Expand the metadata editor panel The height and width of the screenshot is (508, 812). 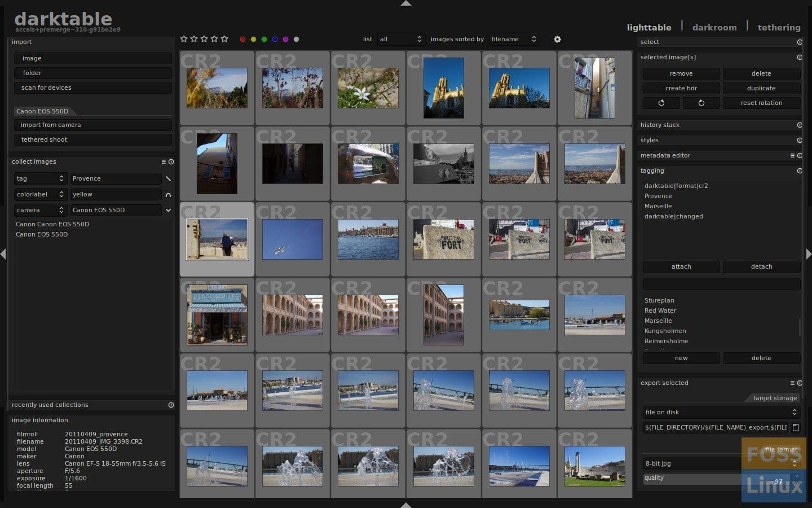coord(665,155)
